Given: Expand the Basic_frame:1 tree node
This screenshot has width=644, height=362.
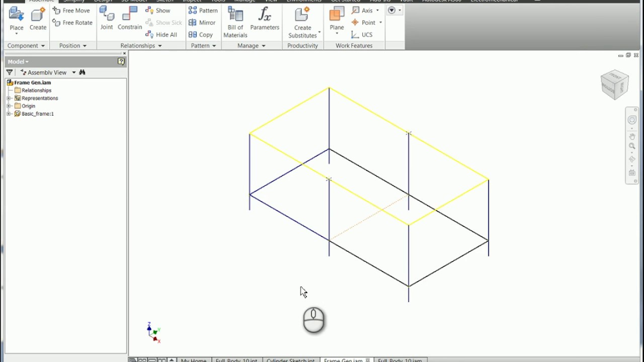Looking at the screenshot, I should coord(9,114).
